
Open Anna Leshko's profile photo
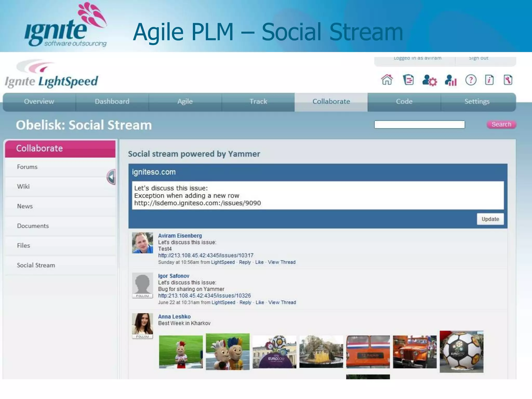click(x=142, y=324)
